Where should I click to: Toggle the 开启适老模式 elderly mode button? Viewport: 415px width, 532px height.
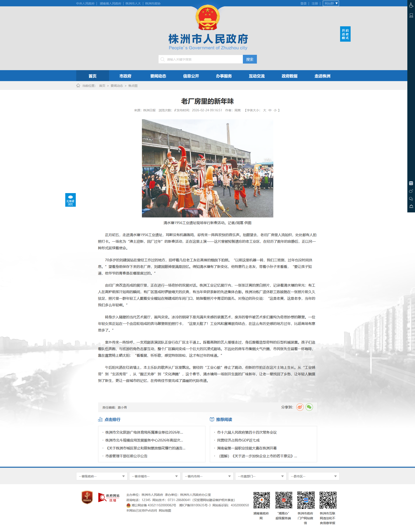(x=345, y=34)
